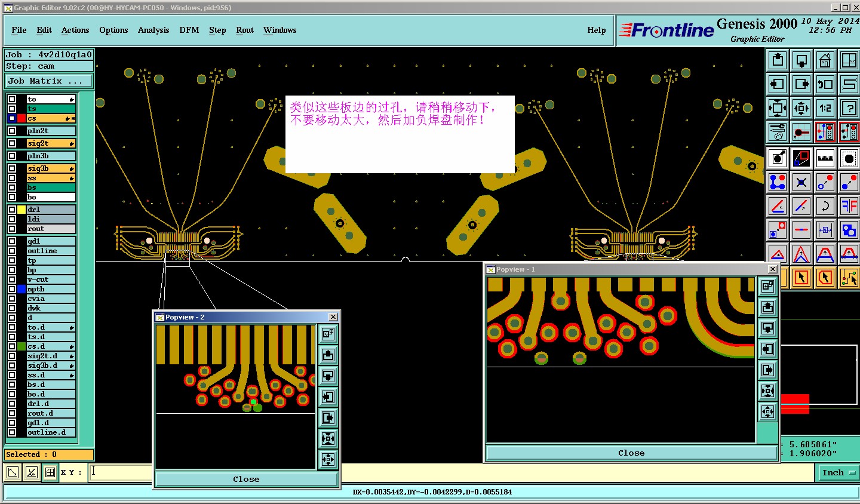
Task: Click the dimension arrows icon
Action: (x=825, y=230)
